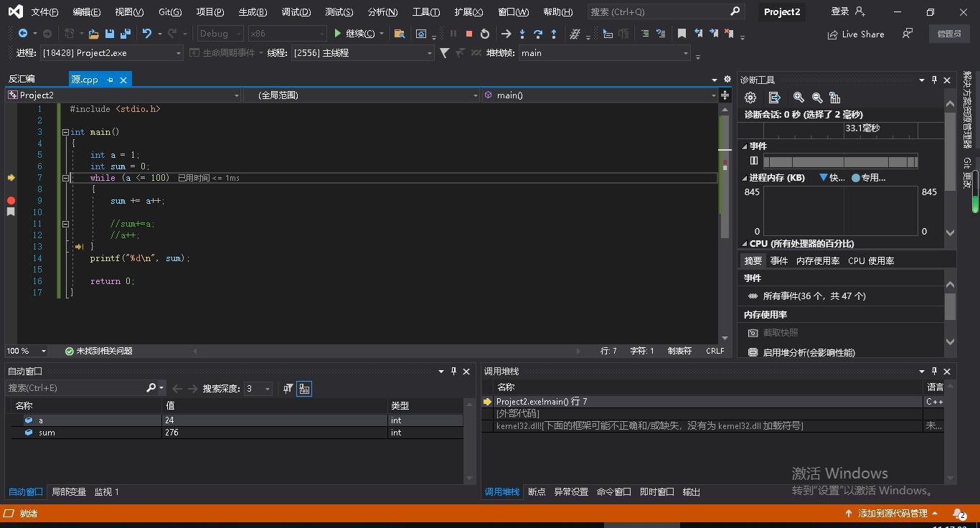Toggle auto-hide pin of 调用堆栈 panel
This screenshot has width=980, height=528.
click(x=934, y=372)
